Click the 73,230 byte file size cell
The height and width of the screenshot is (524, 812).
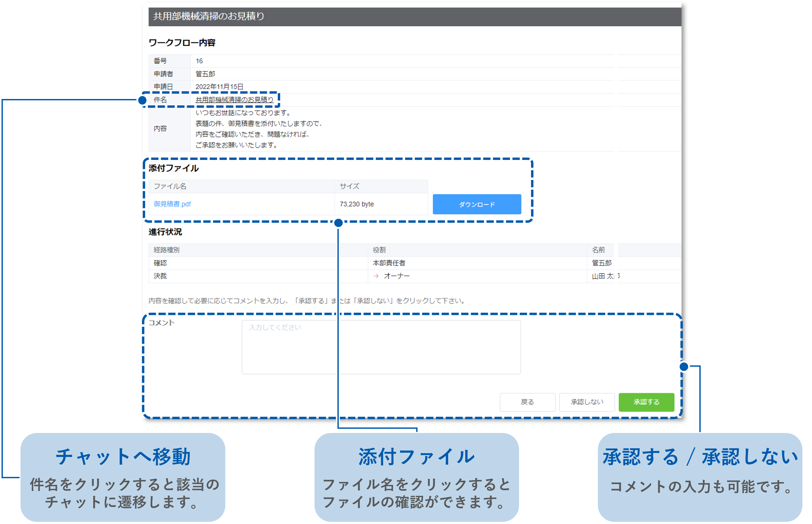pos(356,204)
